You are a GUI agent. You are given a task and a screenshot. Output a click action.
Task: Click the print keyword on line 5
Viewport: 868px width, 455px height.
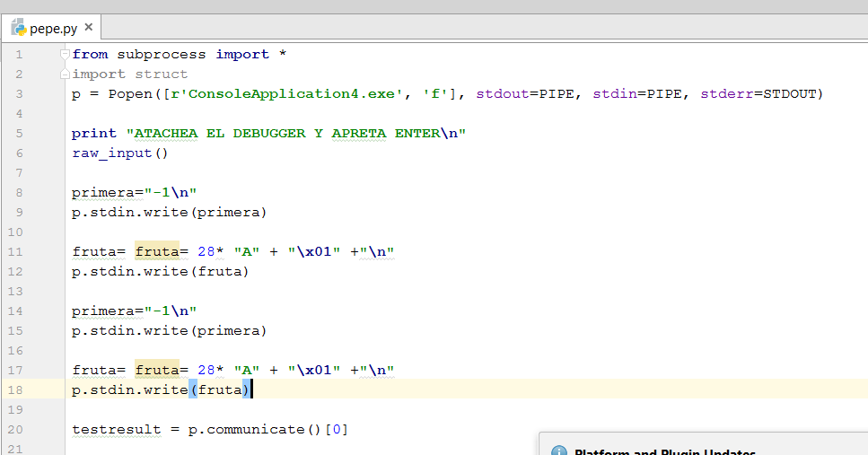pos(94,133)
